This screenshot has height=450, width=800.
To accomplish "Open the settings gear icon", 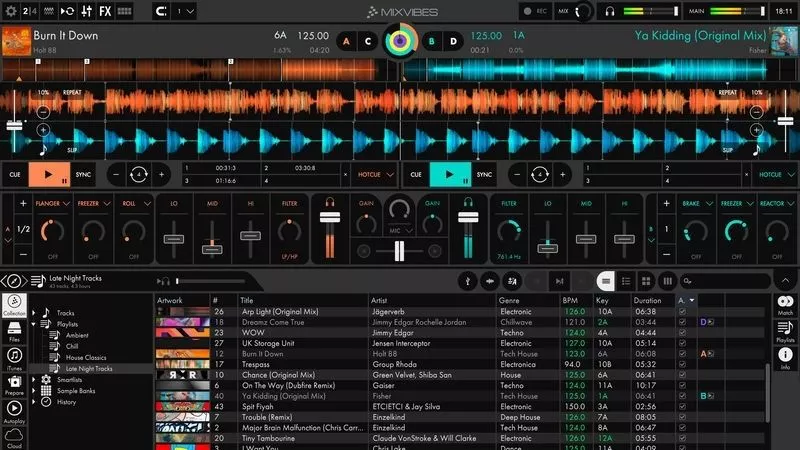I will (x=11, y=11).
